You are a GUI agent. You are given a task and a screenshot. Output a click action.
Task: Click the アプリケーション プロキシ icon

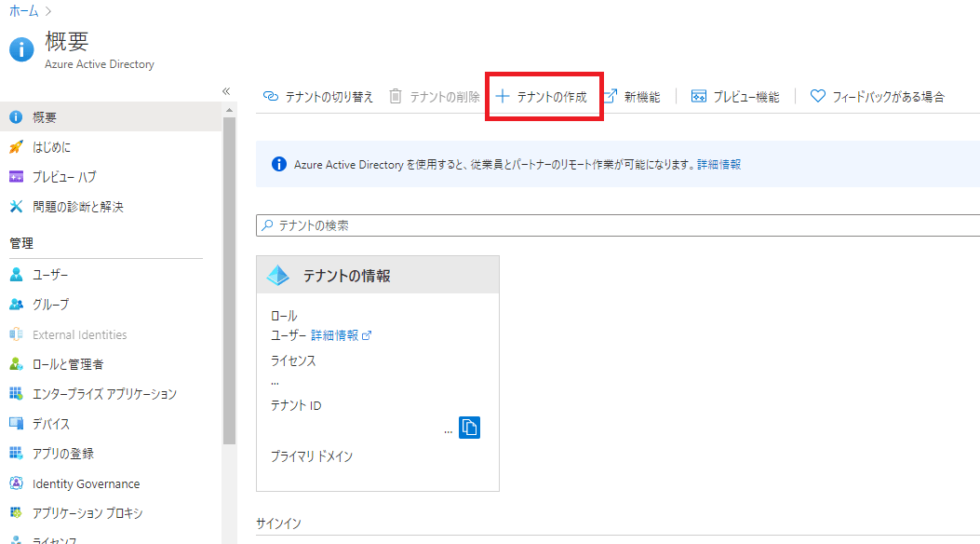[x=16, y=512]
